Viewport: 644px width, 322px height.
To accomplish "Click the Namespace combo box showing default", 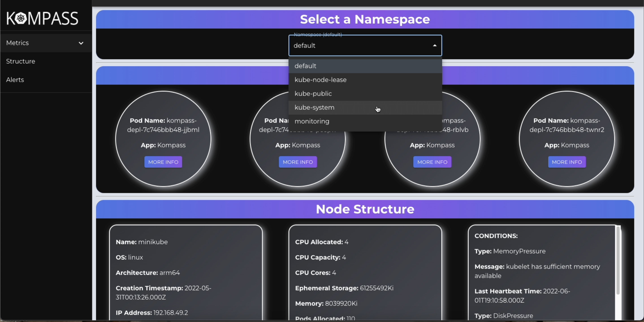I will pyautogui.click(x=365, y=45).
